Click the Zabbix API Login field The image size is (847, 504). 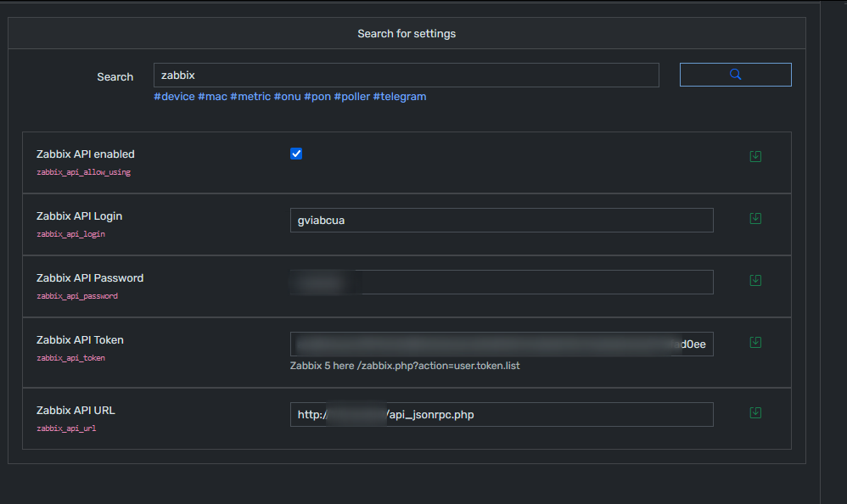click(502, 221)
